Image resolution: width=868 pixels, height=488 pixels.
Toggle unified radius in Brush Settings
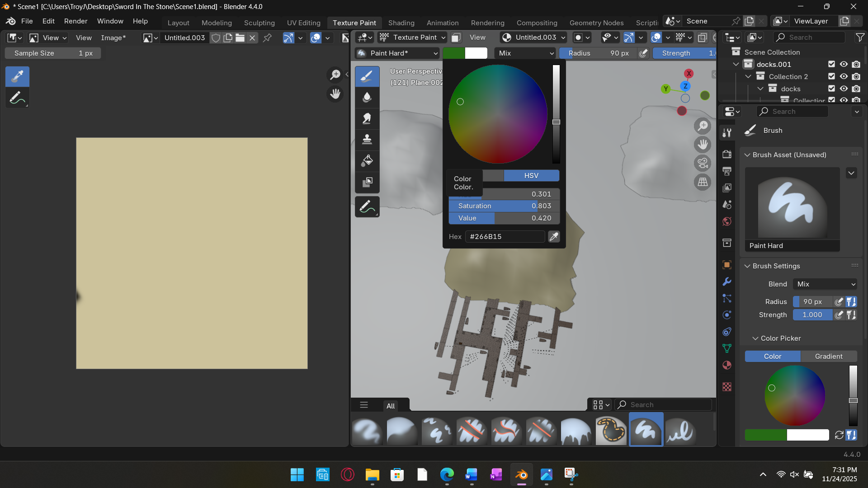tap(851, 302)
